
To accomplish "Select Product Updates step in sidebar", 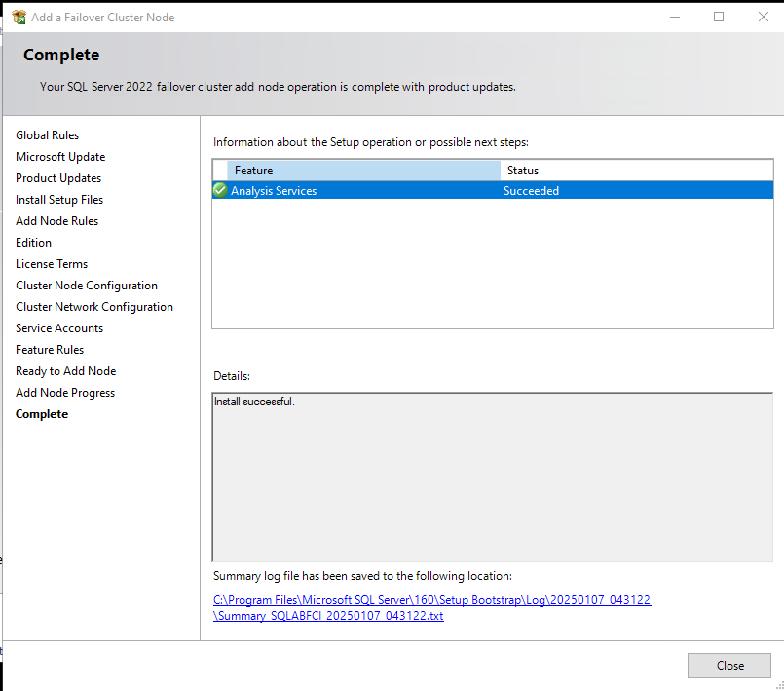I will 58,178.
